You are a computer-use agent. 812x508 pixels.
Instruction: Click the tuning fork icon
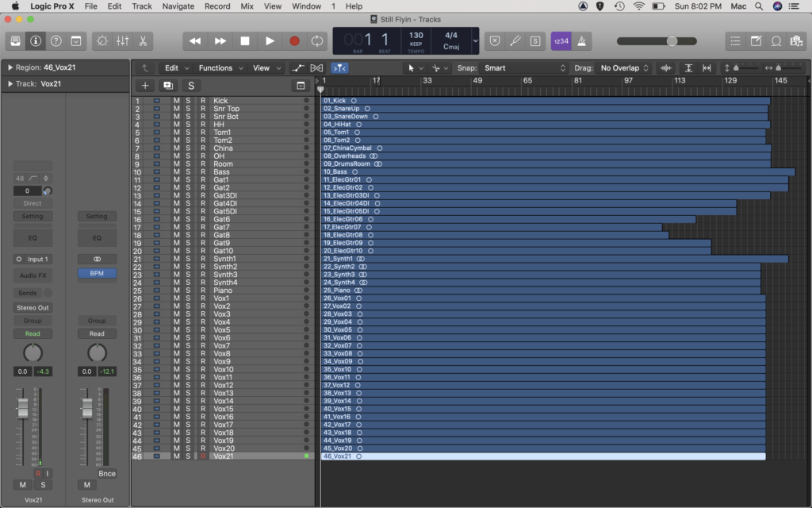514,41
